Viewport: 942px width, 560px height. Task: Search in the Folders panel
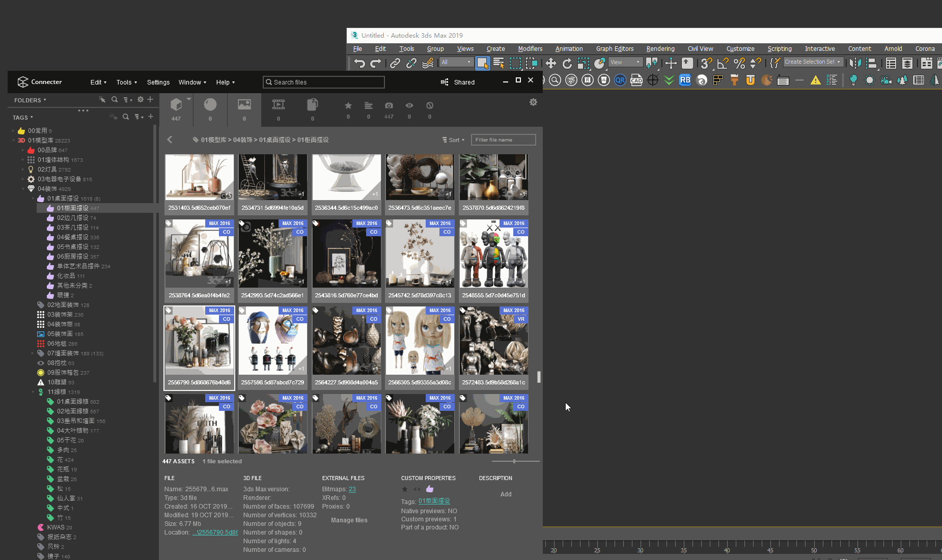click(x=115, y=100)
